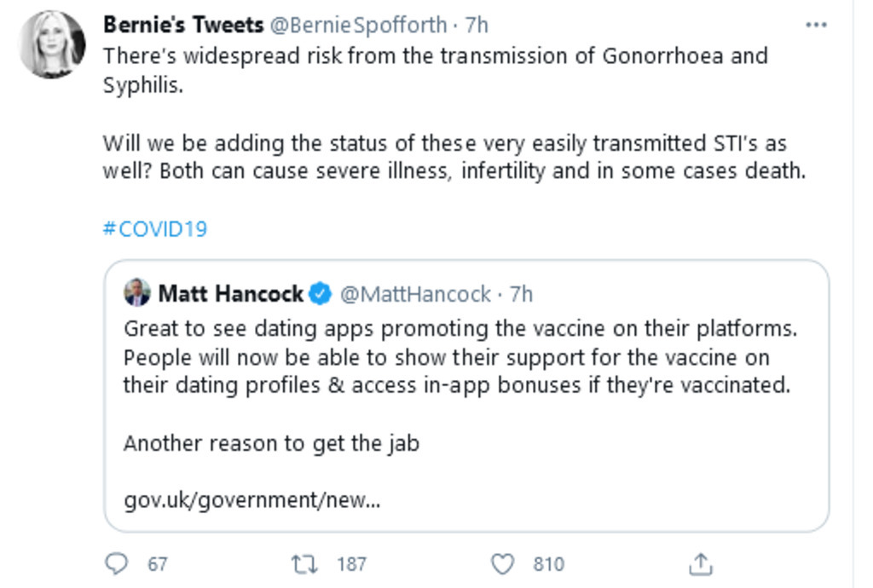Click the Bernie's Tweets display name
The image size is (873, 588).
182,25
